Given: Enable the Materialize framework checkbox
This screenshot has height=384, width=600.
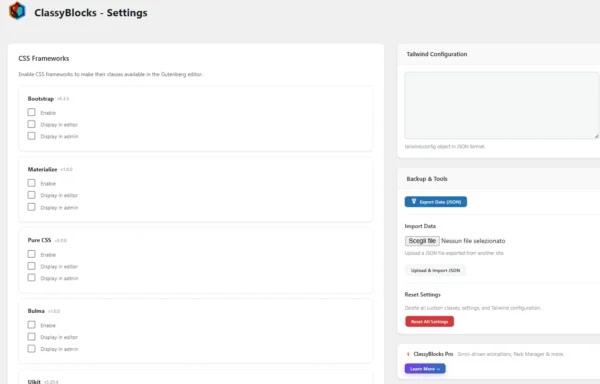Looking at the screenshot, I should (31, 183).
